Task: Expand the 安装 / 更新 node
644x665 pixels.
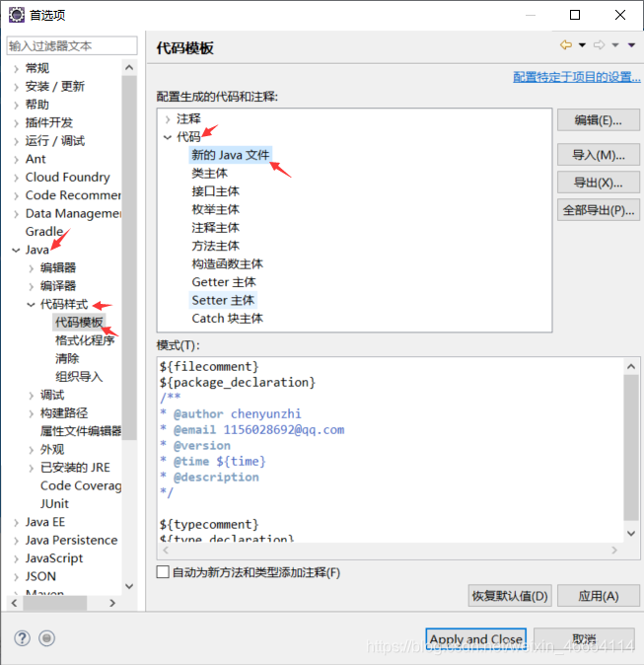Action: [x=16, y=87]
